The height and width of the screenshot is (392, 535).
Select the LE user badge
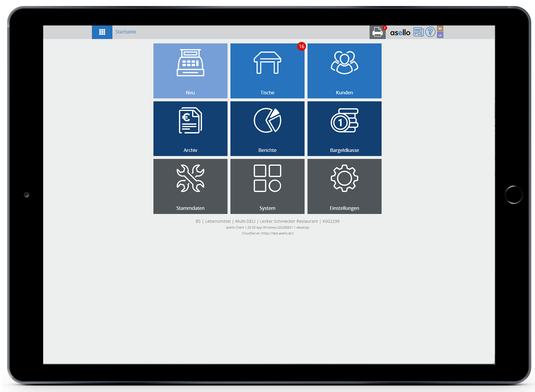point(440,35)
